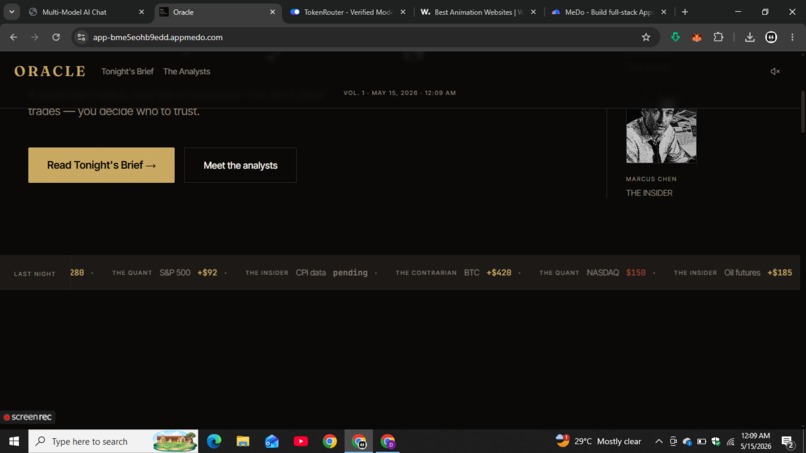Click the VOL. 1 date line text

coord(399,93)
